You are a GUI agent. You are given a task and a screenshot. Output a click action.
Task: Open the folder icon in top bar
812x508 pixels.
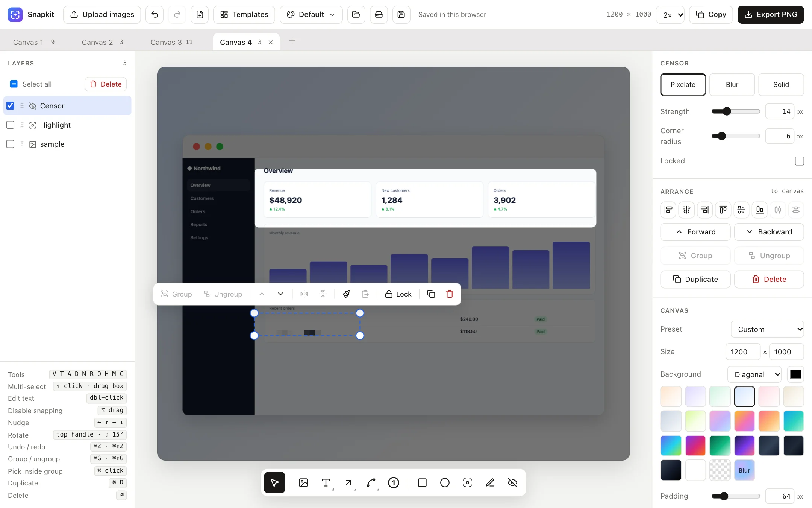pyautogui.click(x=356, y=14)
